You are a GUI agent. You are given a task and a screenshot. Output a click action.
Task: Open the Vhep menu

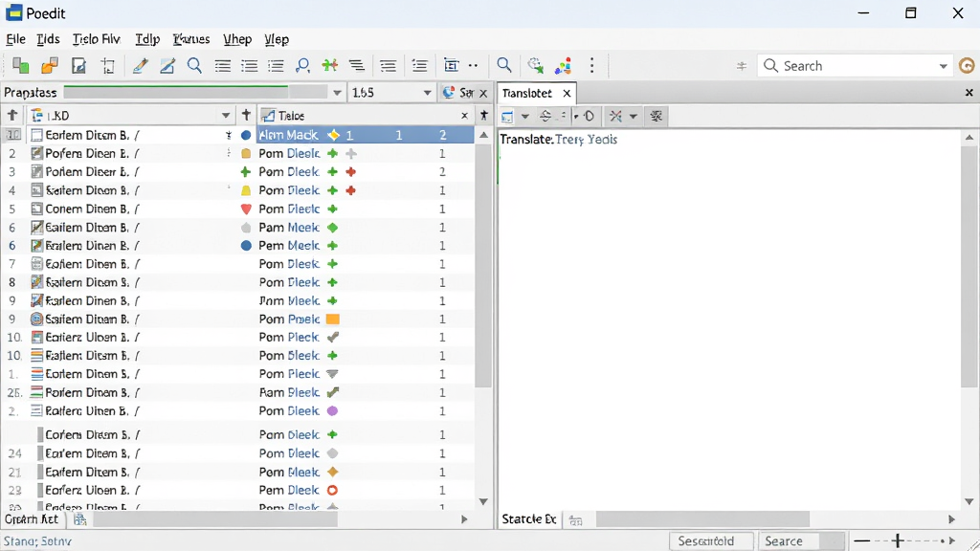pos(237,38)
